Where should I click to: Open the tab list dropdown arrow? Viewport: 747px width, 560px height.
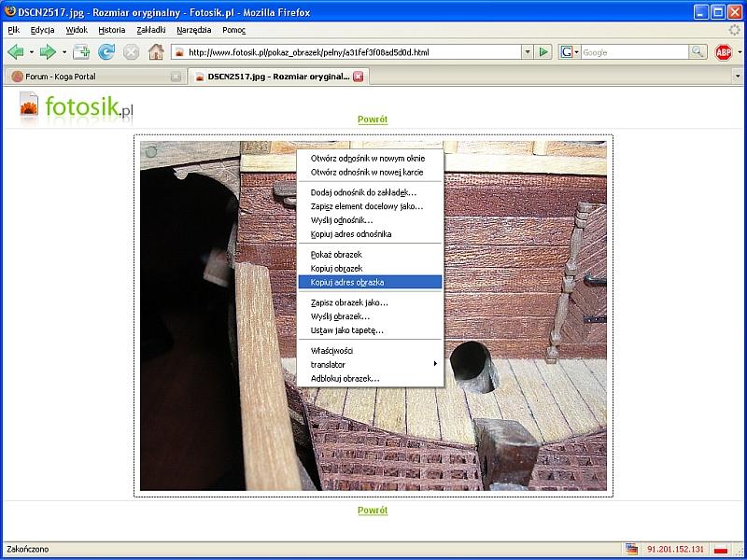738,77
